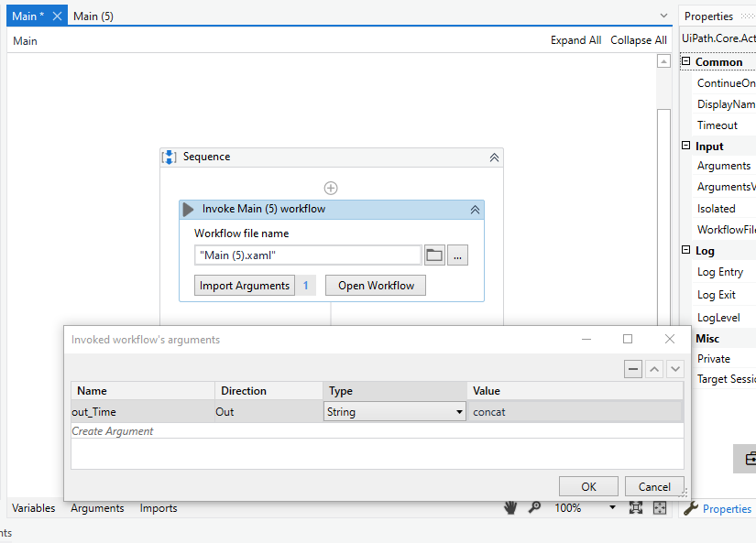Click the workflow file name input field
This screenshot has height=543, width=756.
click(x=308, y=255)
